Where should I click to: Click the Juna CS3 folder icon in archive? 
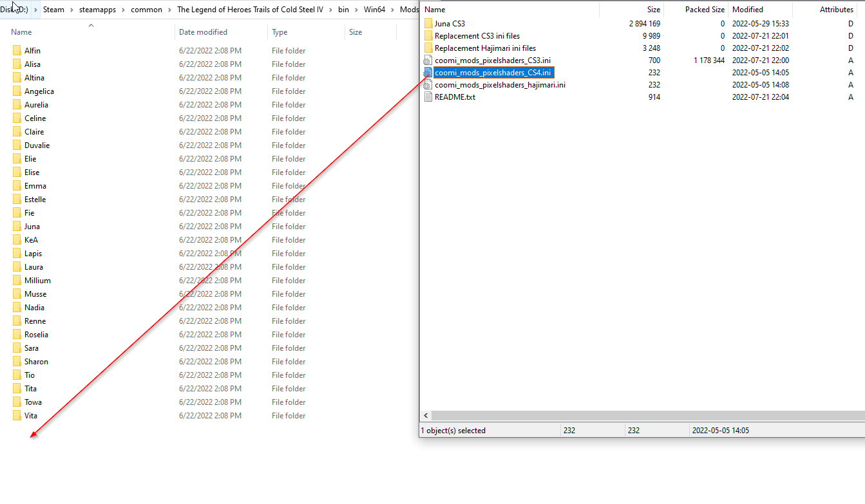coord(428,23)
